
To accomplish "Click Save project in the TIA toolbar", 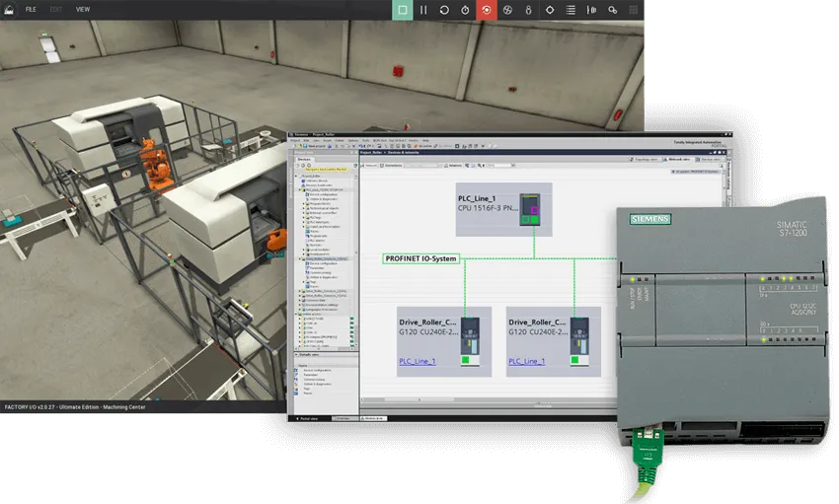I will [312, 146].
